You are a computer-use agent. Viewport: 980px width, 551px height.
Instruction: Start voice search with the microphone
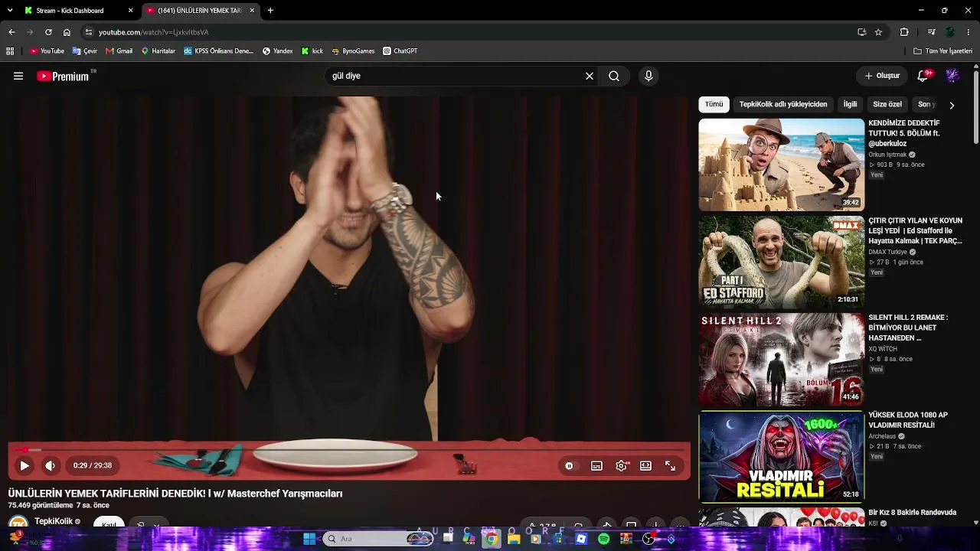pos(648,76)
